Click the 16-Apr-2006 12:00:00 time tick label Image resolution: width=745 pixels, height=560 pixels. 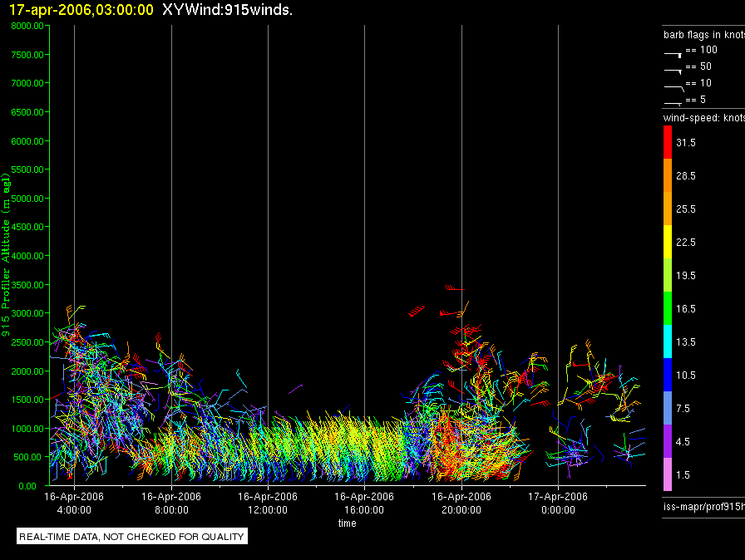(x=268, y=503)
